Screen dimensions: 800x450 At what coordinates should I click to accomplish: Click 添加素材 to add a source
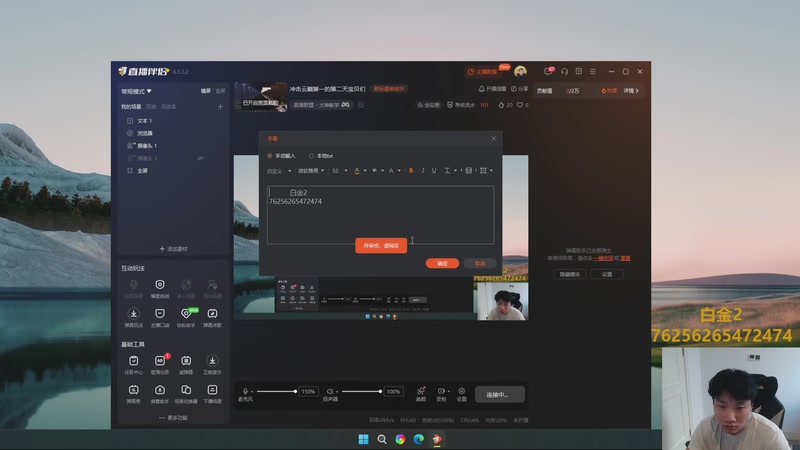tap(173, 249)
